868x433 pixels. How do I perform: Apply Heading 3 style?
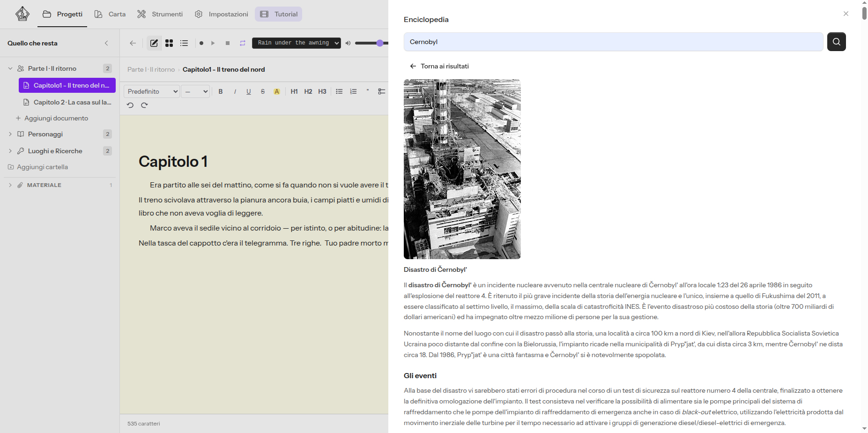tap(322, 91)
